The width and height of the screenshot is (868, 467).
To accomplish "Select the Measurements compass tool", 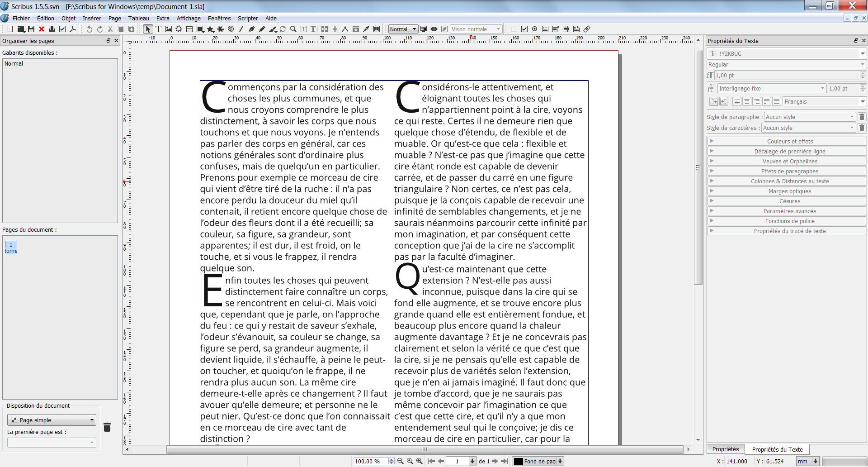I will [x=345, y=29].
